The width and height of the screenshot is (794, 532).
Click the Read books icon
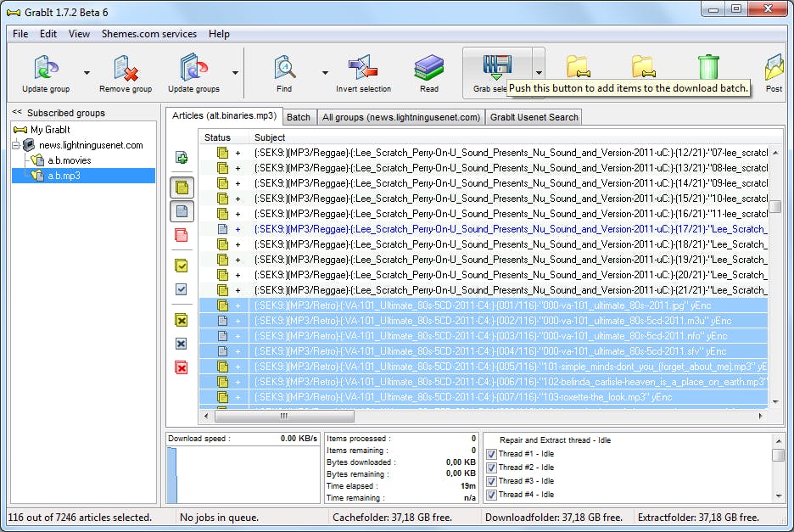[429, 68]
